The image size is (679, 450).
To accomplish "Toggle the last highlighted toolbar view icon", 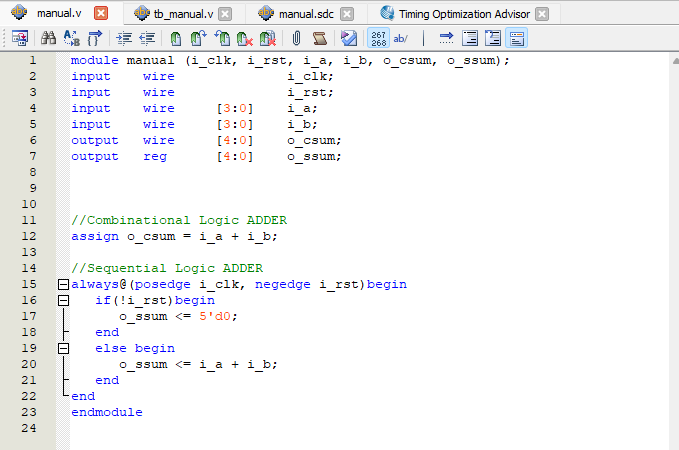I will click(x=517, y=38).
